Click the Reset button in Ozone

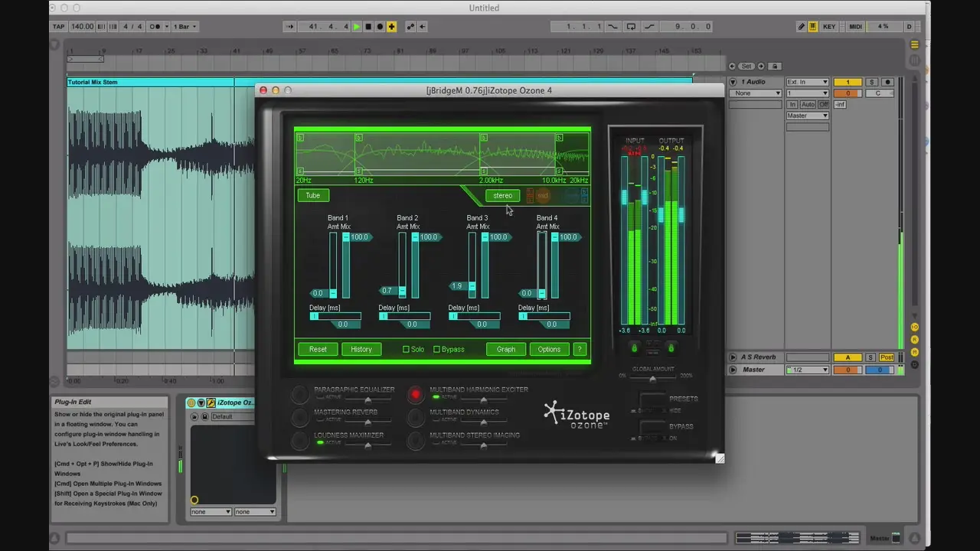(318, 349)
